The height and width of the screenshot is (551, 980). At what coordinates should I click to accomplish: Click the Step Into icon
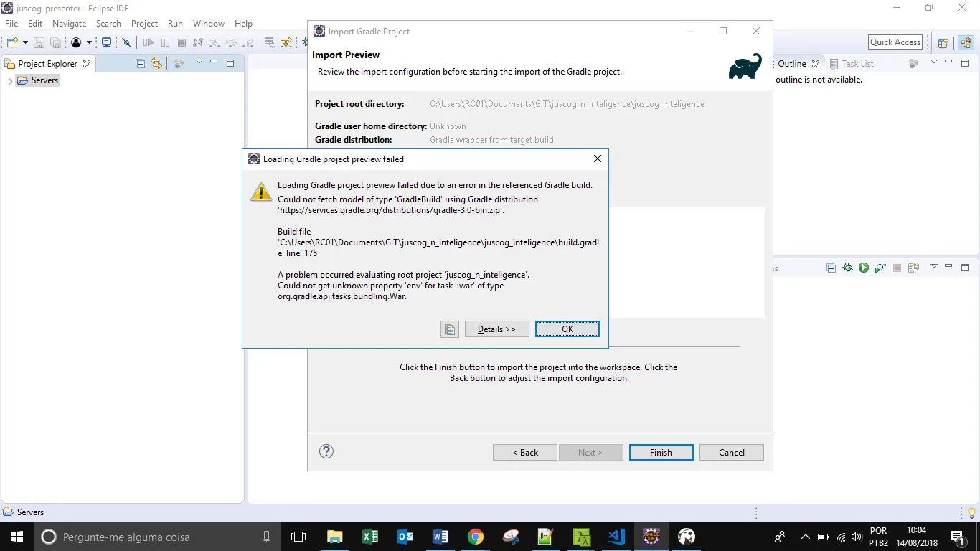click(x=215, y=43)
